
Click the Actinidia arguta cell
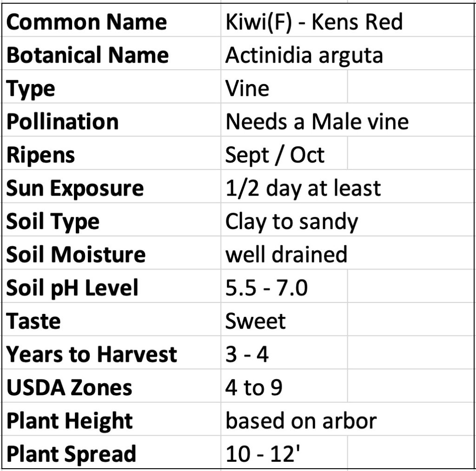click(x=304, y=55)
